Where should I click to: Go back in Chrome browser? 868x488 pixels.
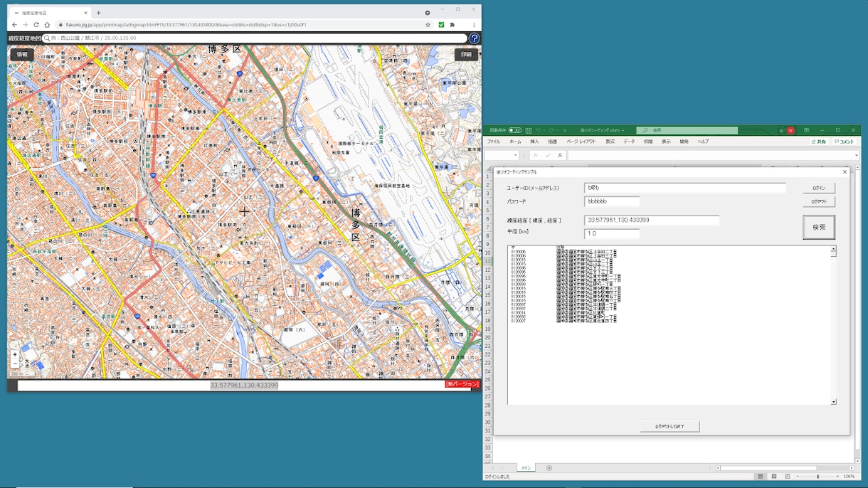tap(14, 25)
